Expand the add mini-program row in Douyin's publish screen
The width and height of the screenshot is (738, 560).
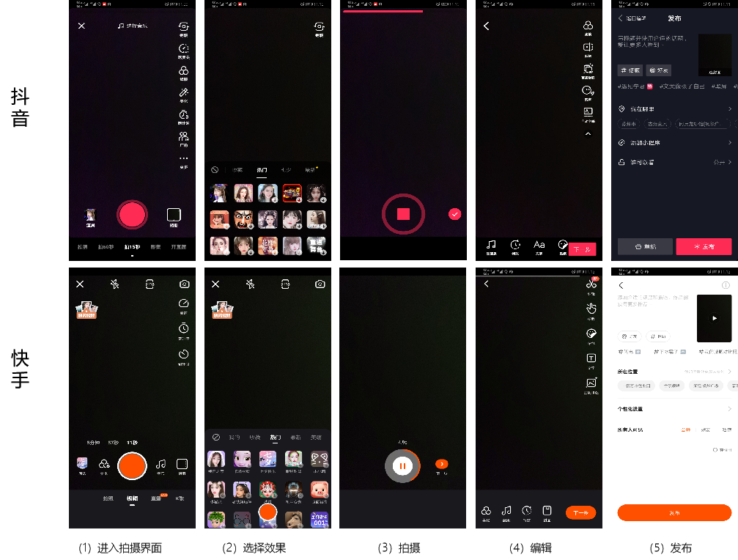[x=674, y=143]
